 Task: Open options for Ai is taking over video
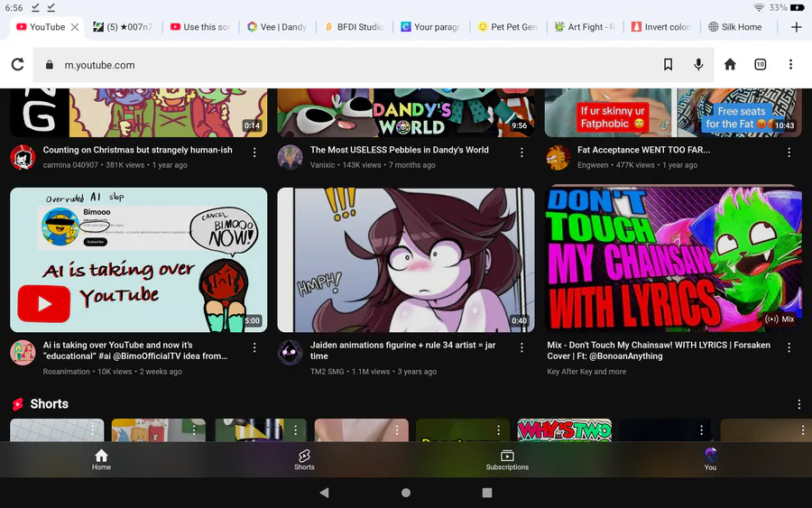(254, 348)
